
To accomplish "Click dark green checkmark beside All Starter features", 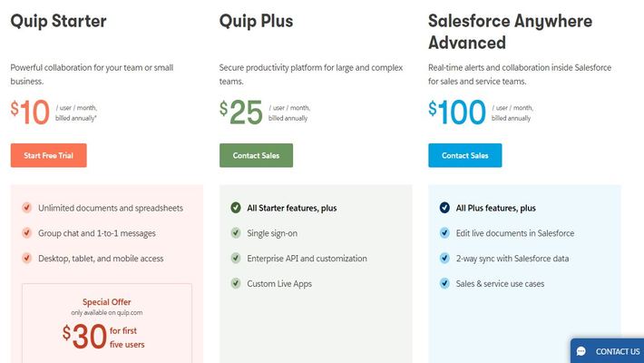I will coord(236,208).
